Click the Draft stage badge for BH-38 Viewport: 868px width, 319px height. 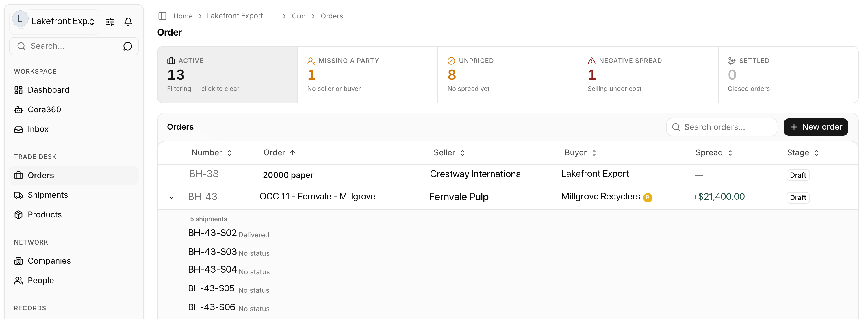click(x=798, y=175)
